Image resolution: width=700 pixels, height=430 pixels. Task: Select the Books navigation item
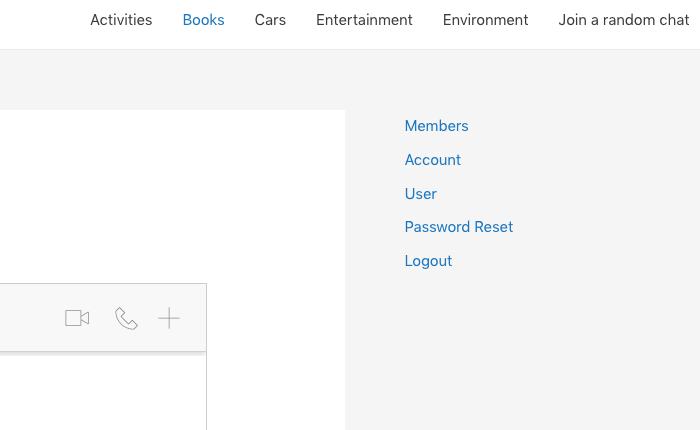[x=204, y=20]
